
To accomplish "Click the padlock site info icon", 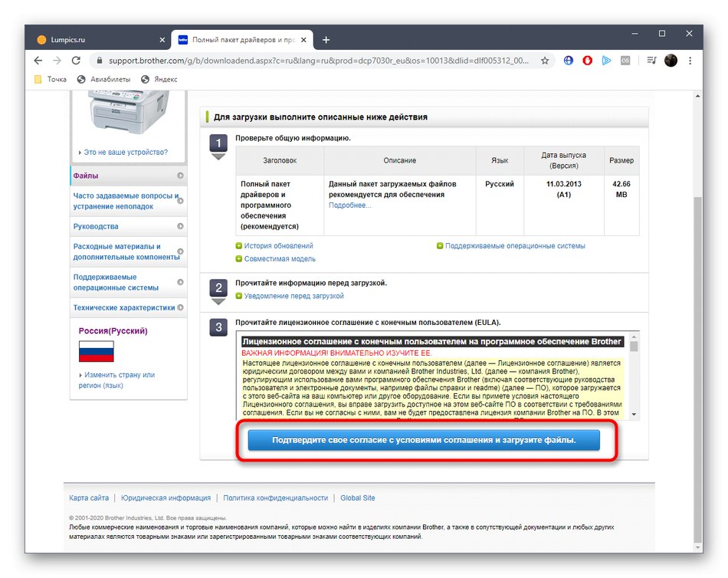I will pyautogui.click(x=99, y=61).
